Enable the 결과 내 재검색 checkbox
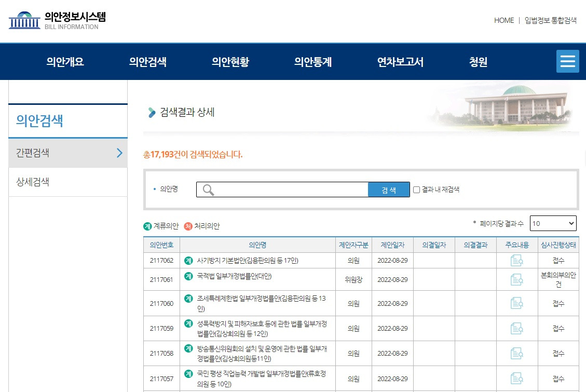 (416, 190)
